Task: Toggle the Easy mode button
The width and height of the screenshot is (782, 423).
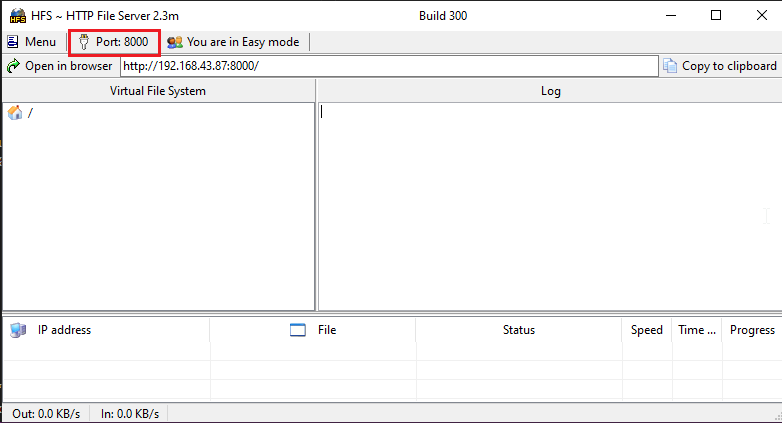Action: click(233, 42)
